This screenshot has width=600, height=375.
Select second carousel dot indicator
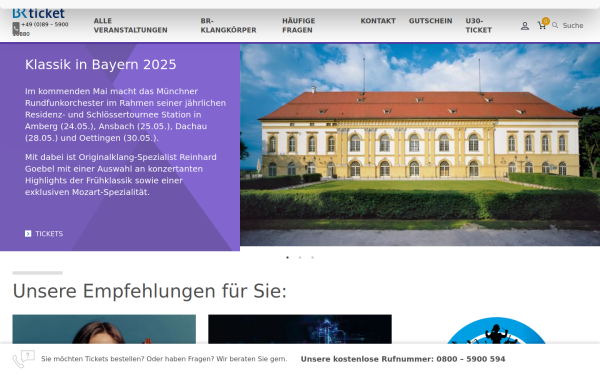click(300, 258)
